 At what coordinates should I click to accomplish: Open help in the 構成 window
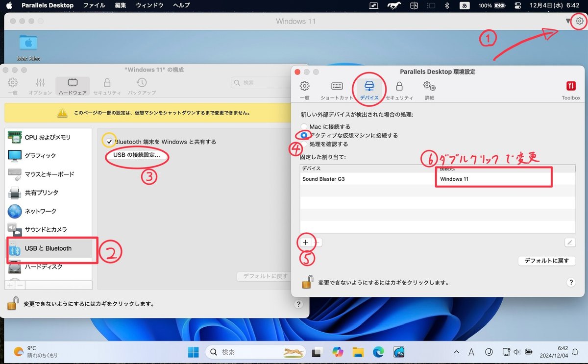pyautogui.click(x=299, y=304)
